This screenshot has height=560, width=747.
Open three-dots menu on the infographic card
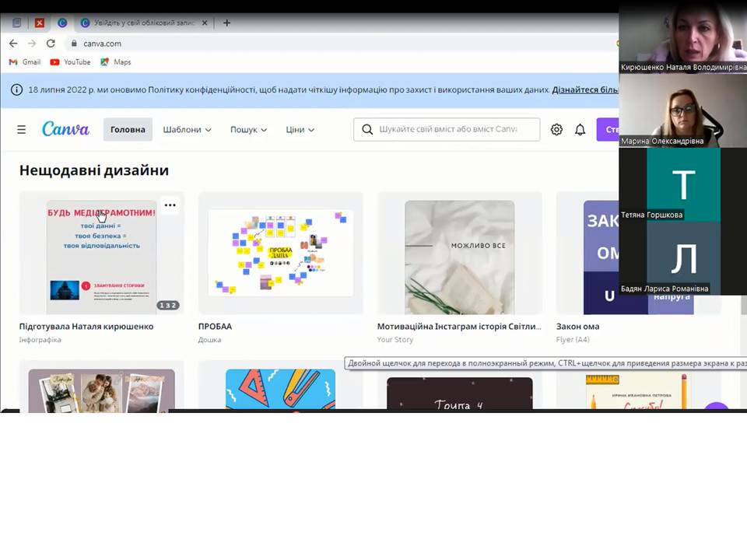(170, 205)
